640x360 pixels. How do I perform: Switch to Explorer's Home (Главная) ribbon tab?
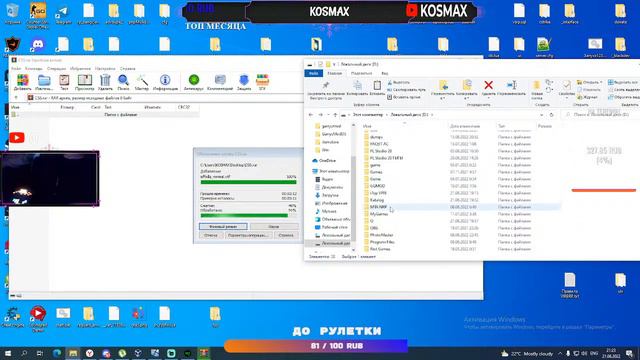click(334, 73)
